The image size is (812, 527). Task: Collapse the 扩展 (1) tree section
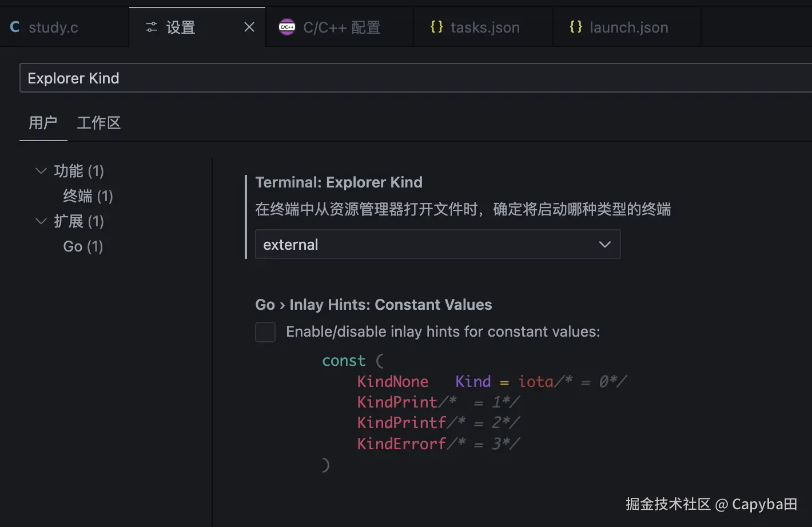41,221
